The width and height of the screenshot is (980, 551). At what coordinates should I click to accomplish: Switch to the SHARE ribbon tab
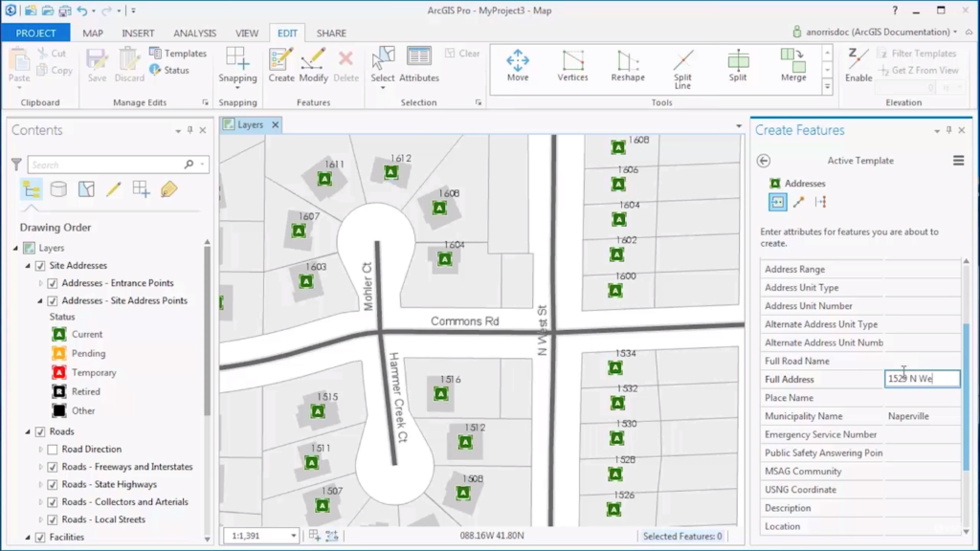tap(331, 33)
